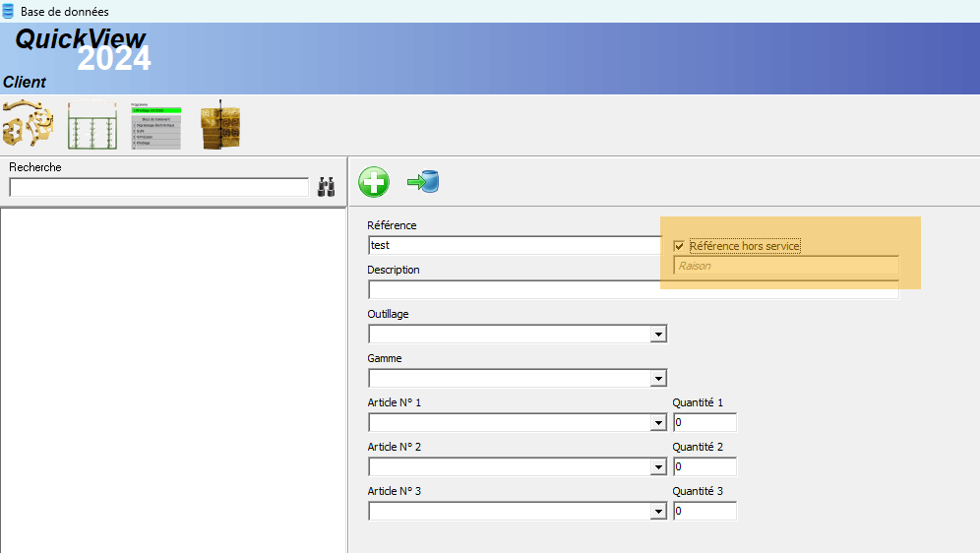Click the Outillage label
Viewport: 980px width, 553px height.
coord(388,314)
